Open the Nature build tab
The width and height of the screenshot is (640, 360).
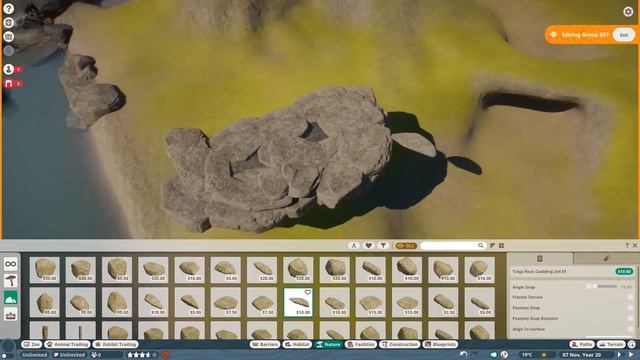pos(329,344)
